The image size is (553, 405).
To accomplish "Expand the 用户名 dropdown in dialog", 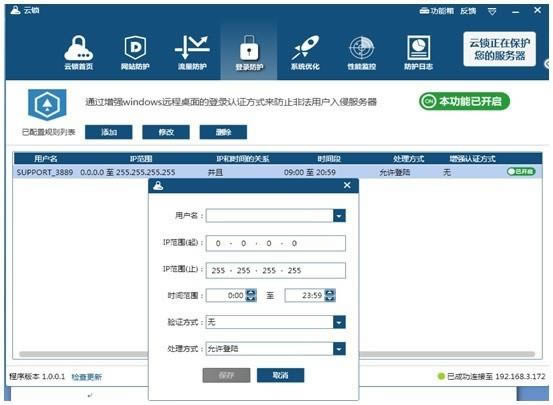I will point(339,216).
